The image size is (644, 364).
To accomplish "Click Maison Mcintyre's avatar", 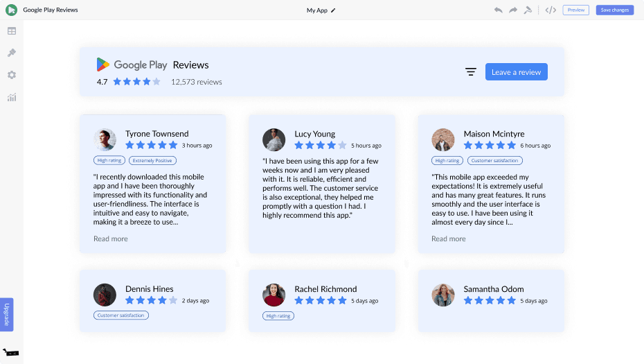I will pyautogui.click(x=443, y=140).
